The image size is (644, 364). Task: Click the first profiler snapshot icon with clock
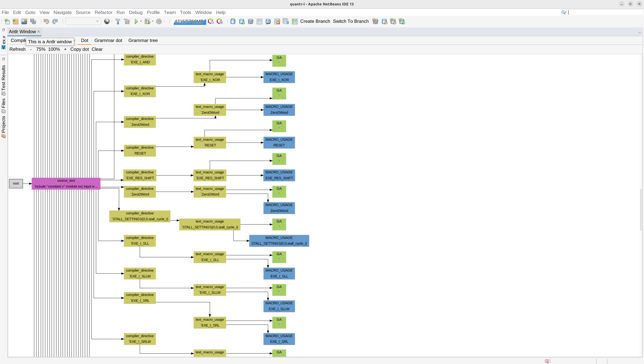click(211, 22)
